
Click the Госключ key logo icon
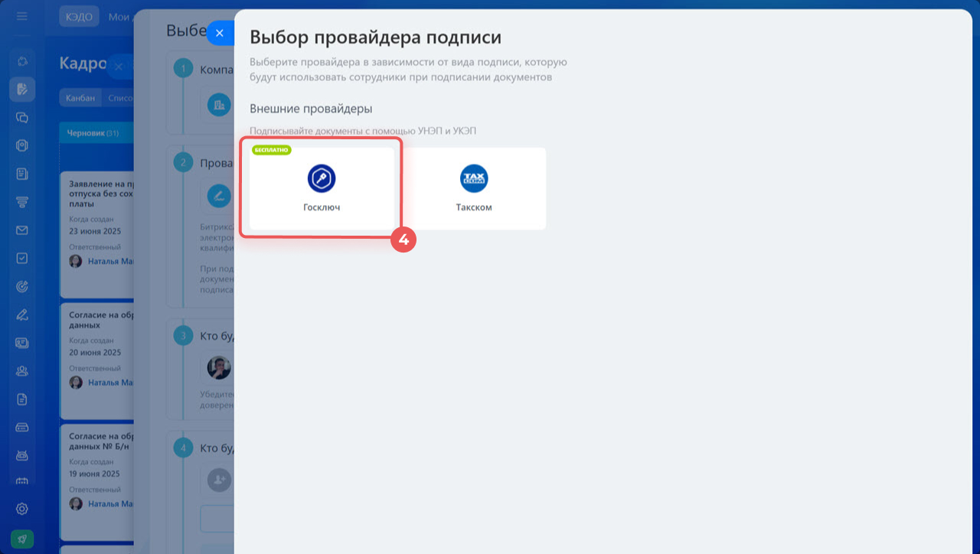tap(322, 178)
